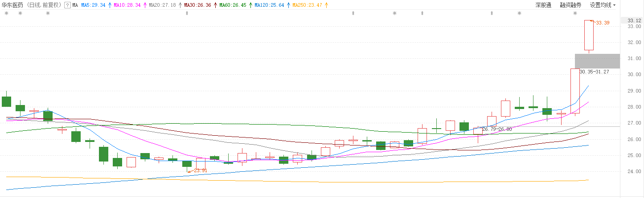644x198 pixels.
Task: Click the event marker above the 23.91 low candle
Action: (x=187, y=13)
